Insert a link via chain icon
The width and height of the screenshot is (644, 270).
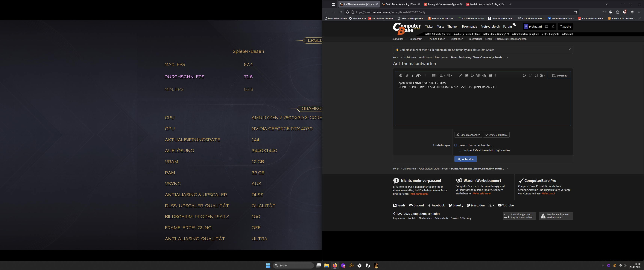coord(460,75)
